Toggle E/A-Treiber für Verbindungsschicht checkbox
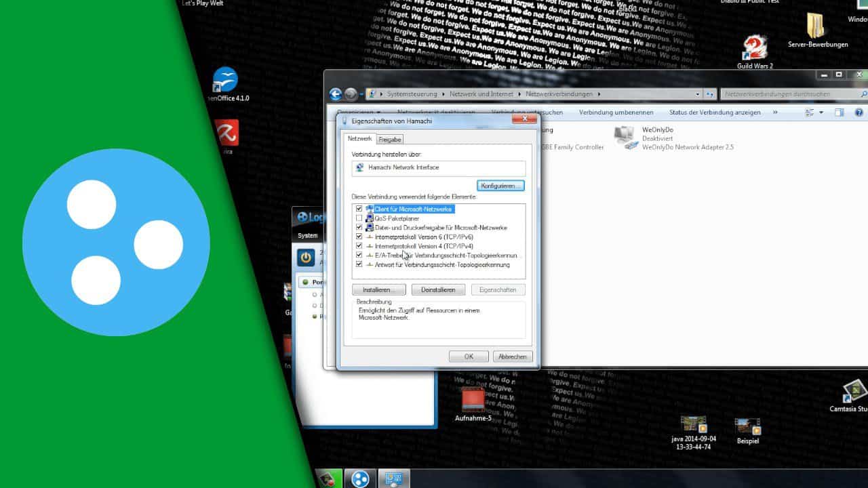The height and width of the screenshot is (488, 868). [x=359, y=256]
